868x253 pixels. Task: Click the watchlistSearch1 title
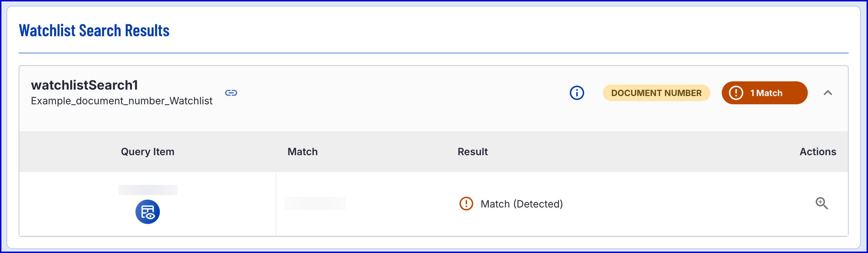coord(85,85)
